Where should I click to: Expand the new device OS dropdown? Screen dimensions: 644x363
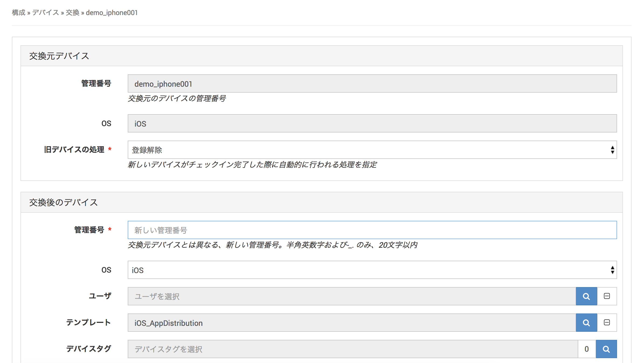tap(372, 270)
